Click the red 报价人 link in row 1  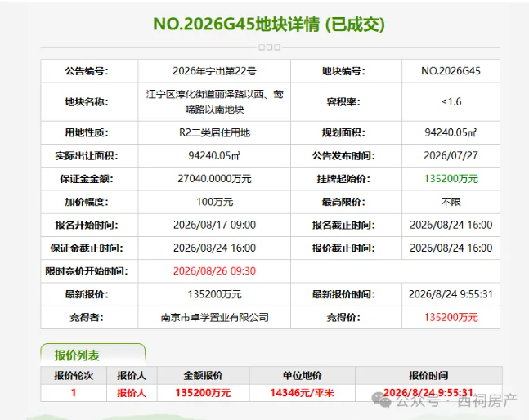[132, 393]
